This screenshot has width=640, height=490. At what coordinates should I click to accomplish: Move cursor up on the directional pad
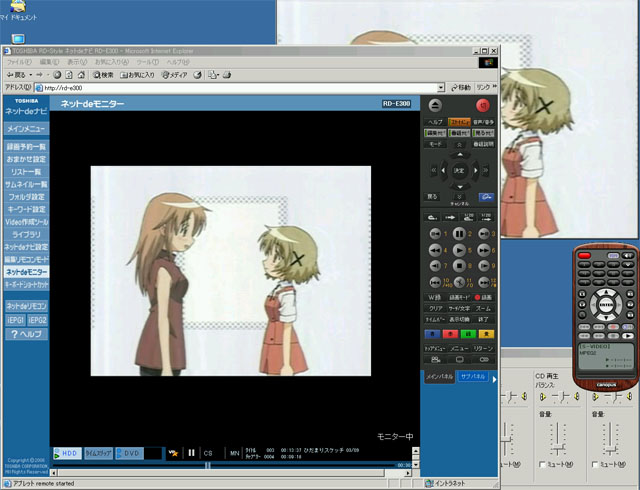coord(460,155)
